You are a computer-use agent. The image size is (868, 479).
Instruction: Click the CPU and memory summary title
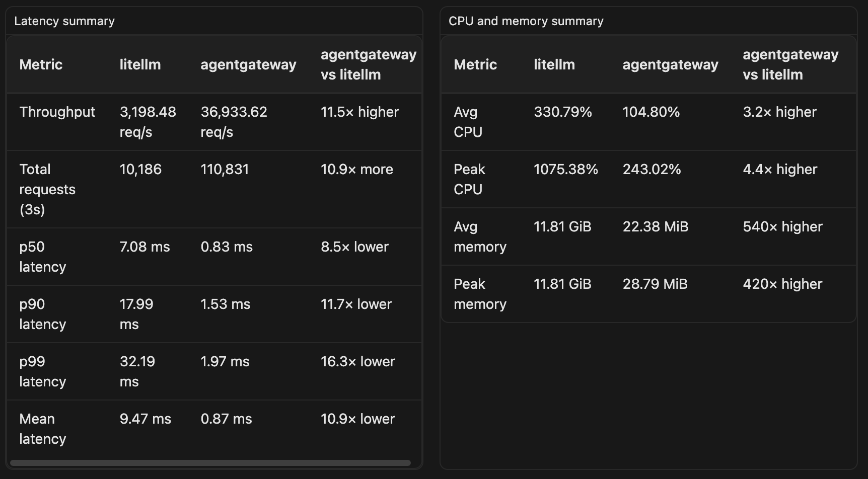(526, 21)
